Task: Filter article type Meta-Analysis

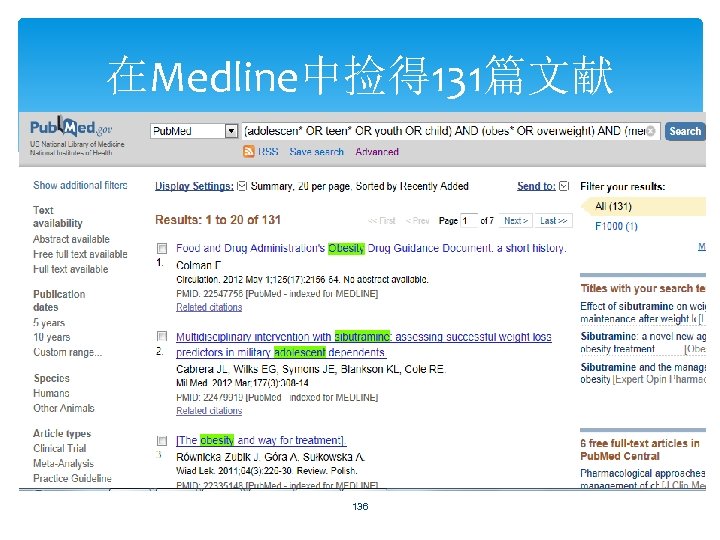Action: click(x=63, y=463)
